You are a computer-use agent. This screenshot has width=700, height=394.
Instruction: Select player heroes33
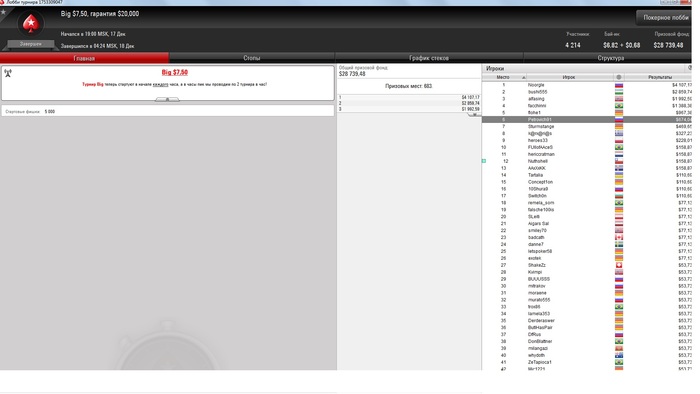tap(538, 140)
